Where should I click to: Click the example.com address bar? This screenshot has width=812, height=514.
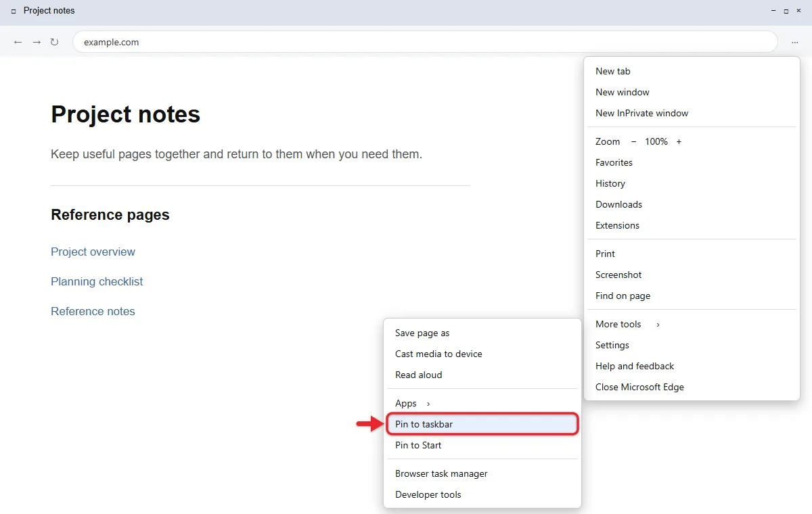pos(425,42)
